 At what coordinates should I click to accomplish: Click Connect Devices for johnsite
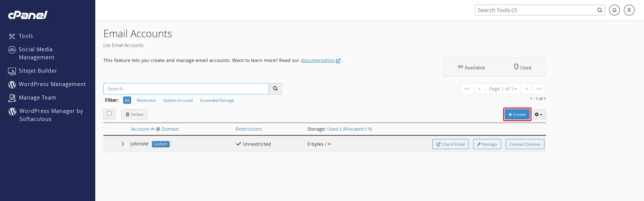(525, 144)
